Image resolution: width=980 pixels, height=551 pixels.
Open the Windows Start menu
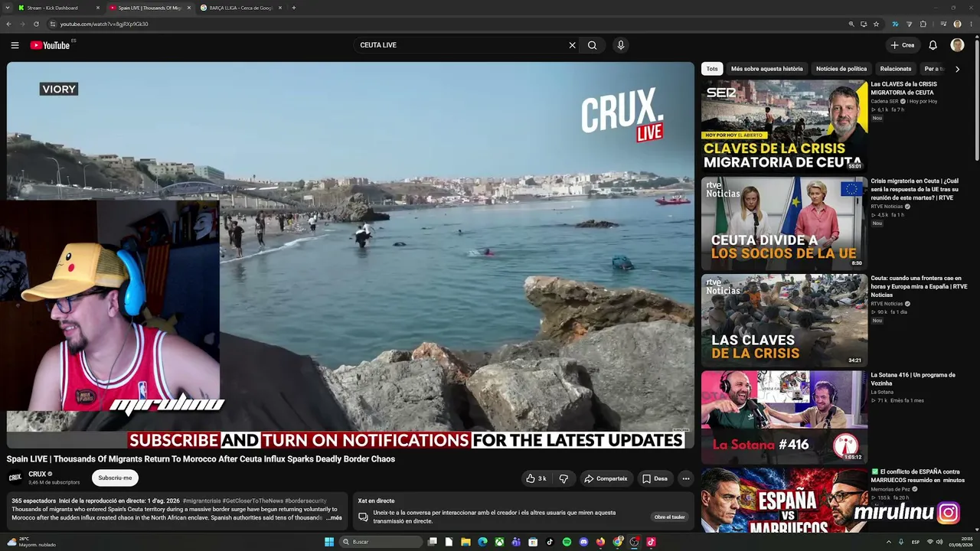(x=329, y=542)
